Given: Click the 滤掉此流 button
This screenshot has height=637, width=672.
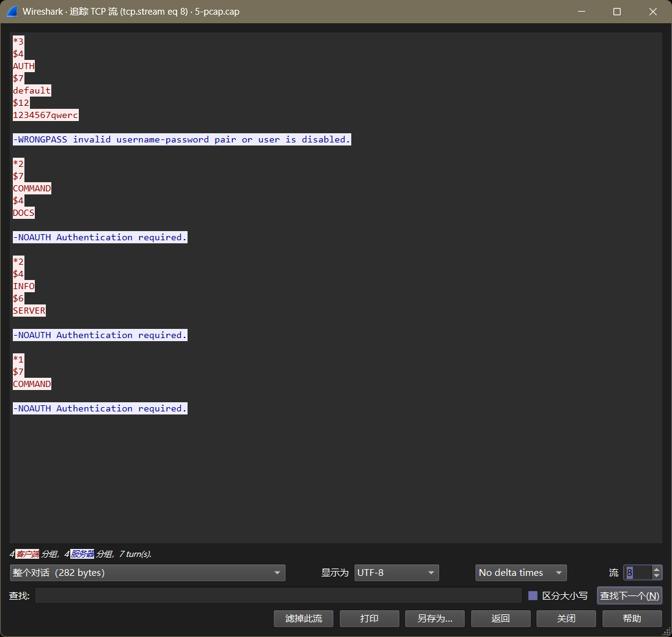Looking at the screenshot, I should [304, 619].
